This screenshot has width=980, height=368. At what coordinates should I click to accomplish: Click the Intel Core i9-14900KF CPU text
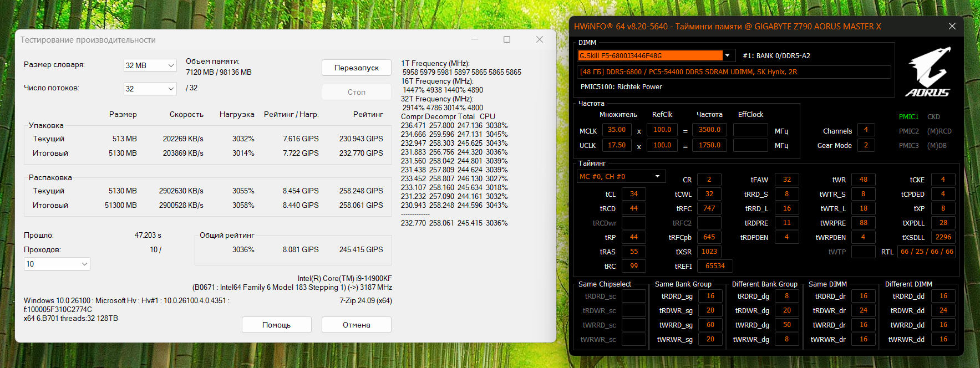click(x=344, y=279)
